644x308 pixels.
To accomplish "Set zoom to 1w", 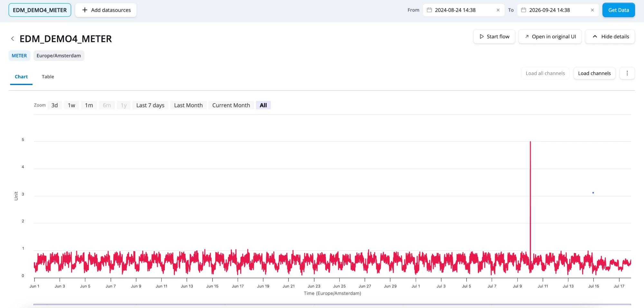I will coord(71,105).
